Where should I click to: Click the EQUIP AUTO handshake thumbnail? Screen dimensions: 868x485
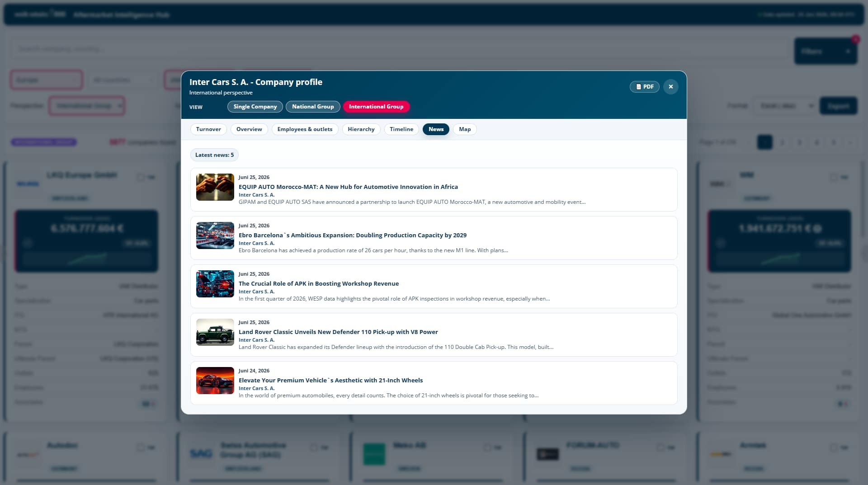tap(215, 187)
